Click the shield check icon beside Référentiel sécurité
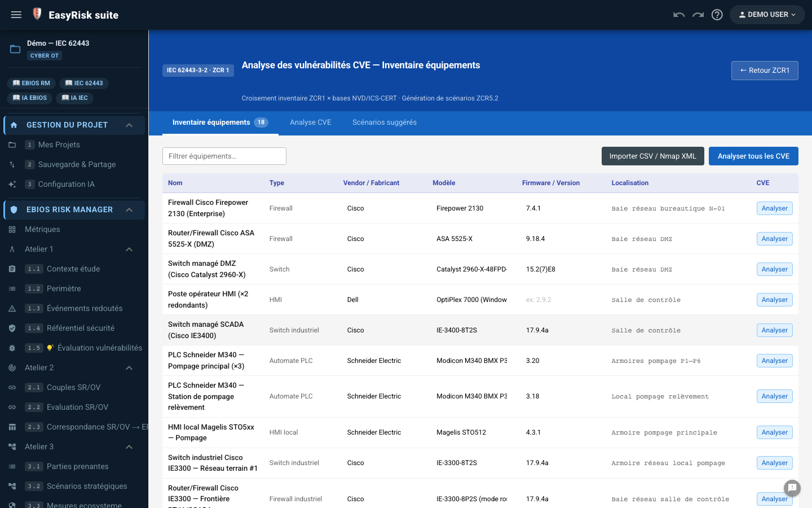 coord(12,329)
